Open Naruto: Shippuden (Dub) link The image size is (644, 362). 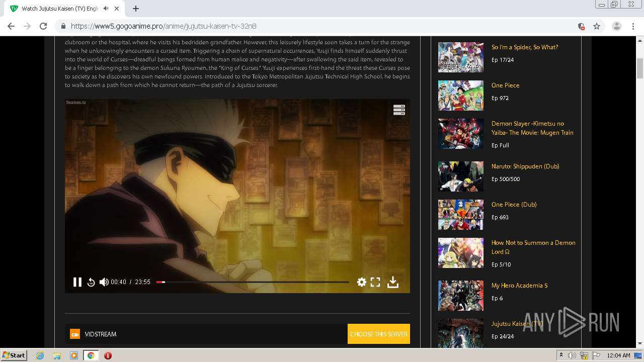(x=525, y=166)
